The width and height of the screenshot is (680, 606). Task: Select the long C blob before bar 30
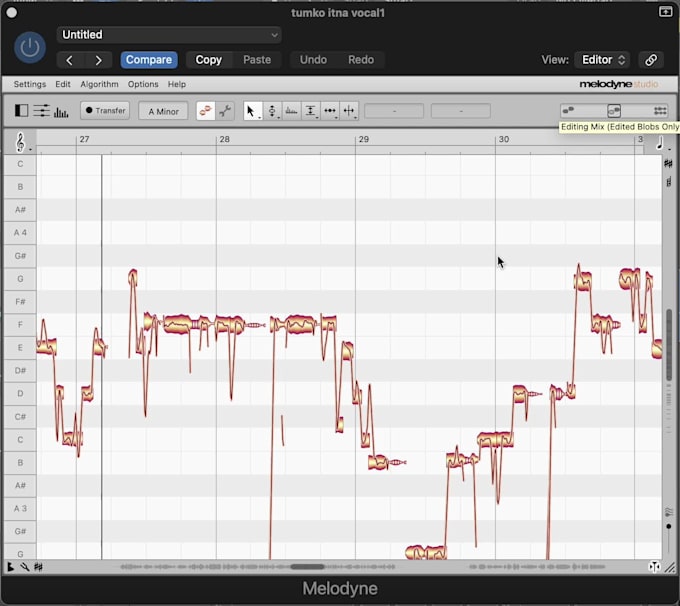coord(495,440)
